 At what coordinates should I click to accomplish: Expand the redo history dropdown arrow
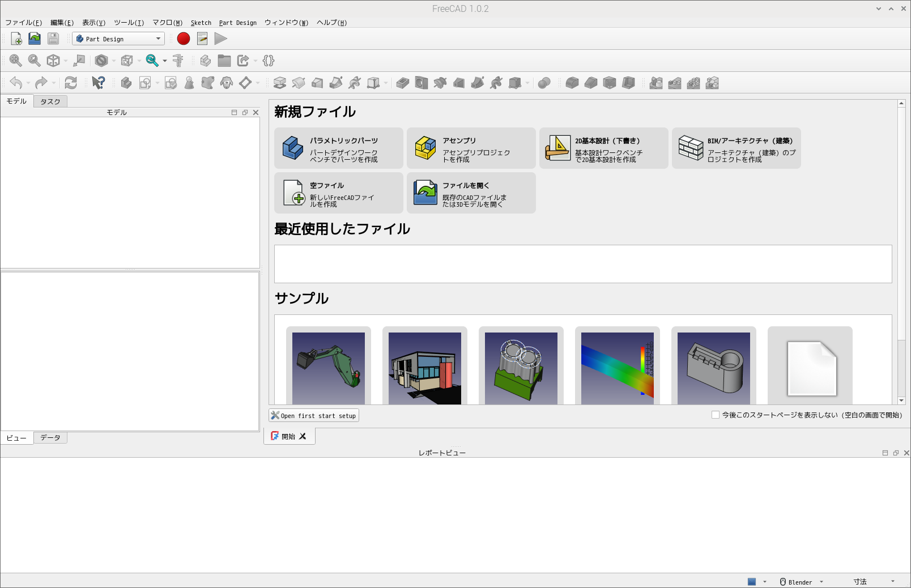pyautogui.click(x=54, y=83)
